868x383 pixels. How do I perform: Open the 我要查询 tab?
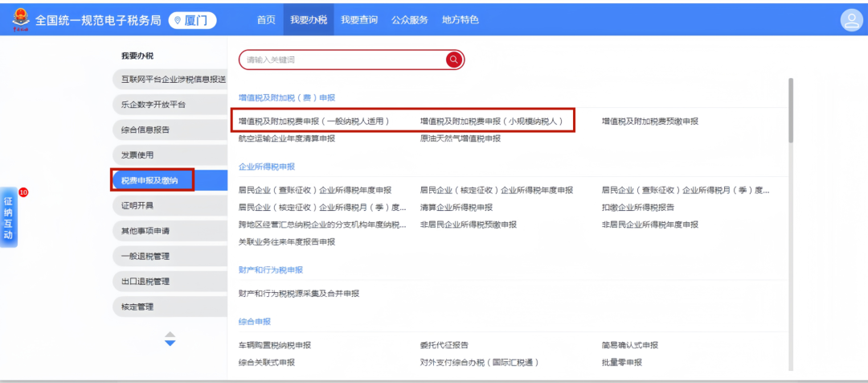click(x=358, y=20)
